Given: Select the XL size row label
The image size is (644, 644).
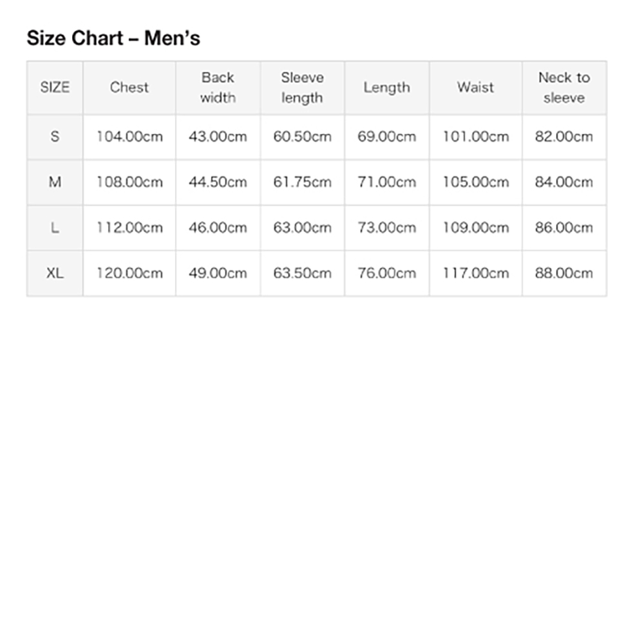Looking at the screenshot, I should click(55, 273).
